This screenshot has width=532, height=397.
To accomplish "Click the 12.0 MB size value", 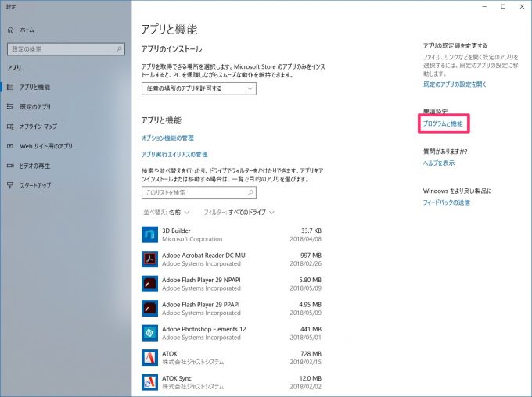I will (310, 378).
